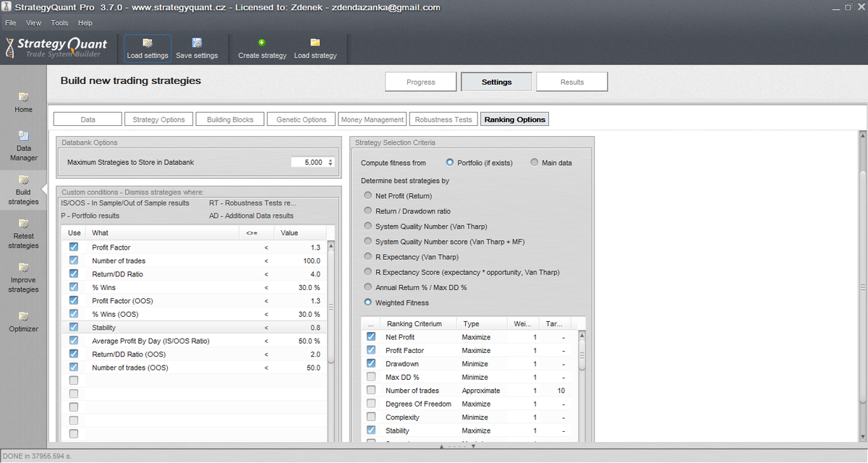The height and width of the screenshot is (463, 868).
Task: Check the first empty condition checkbox
Action: click(73, 381)
